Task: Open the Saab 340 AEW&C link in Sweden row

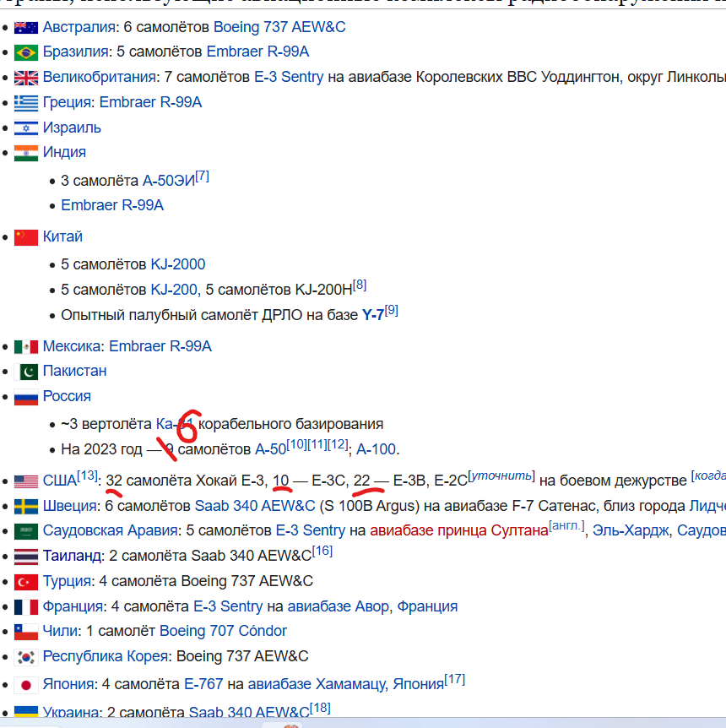Action: 255,506
